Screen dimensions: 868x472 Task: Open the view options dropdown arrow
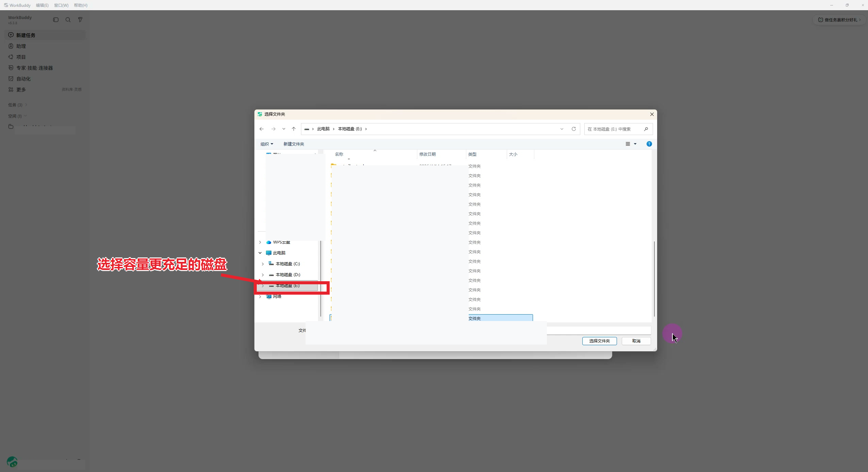[x=635, y=144]
